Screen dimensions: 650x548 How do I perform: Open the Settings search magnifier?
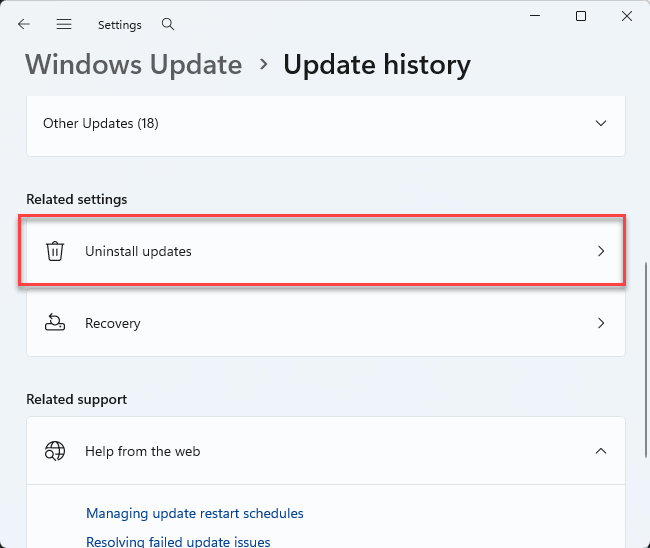point(168,24)
